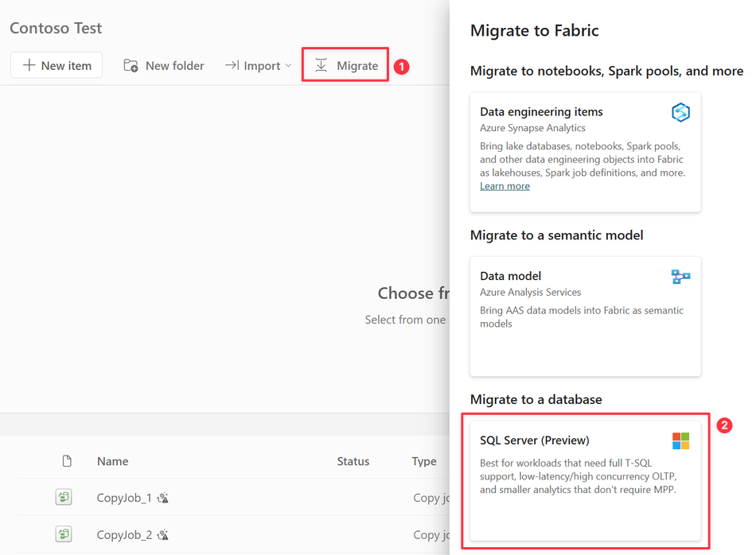Screen dimensions: 756x555
Task: Open the Learn more link
Action: tap(505, 186)
